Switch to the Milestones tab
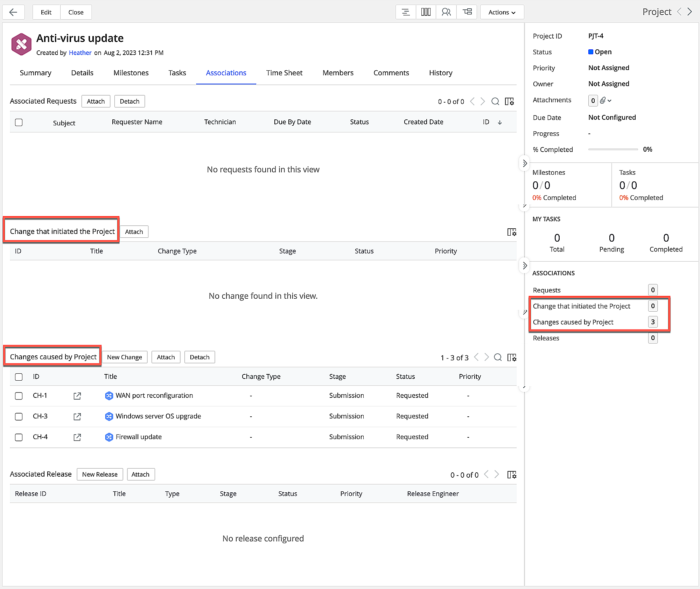The width and height of the screenshot is (700, 589). point(131,73)
